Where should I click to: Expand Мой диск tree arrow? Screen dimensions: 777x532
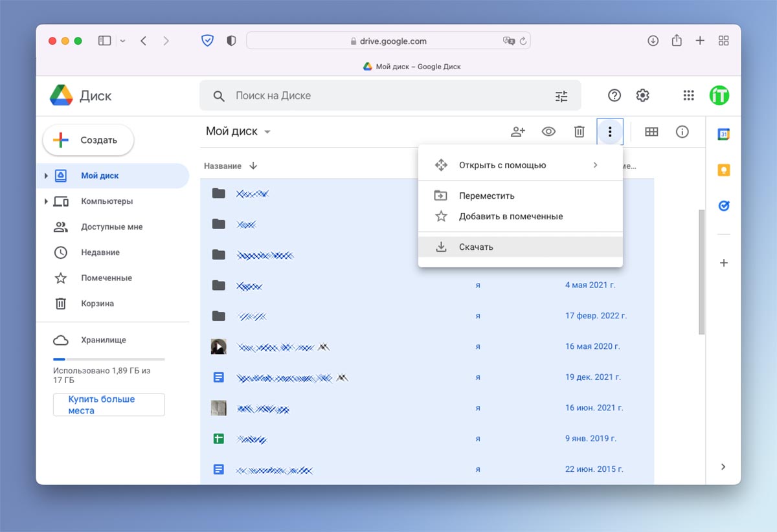(46, 175)
